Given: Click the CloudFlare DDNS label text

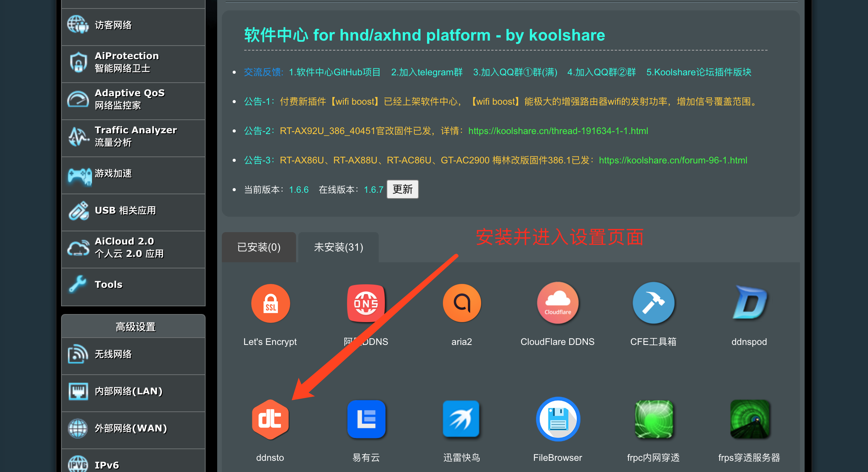Looking at the screenshot, I should tap(558, 342).
